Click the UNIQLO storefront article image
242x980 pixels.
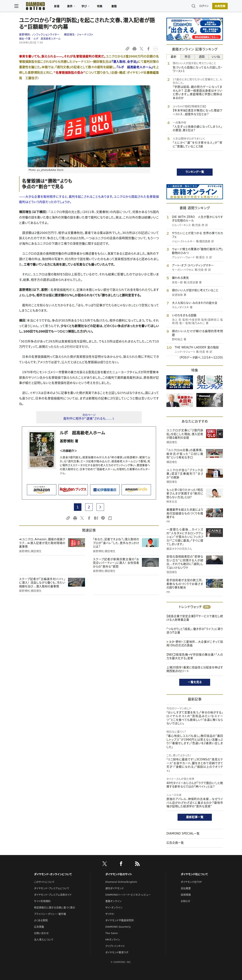point(89,126)
